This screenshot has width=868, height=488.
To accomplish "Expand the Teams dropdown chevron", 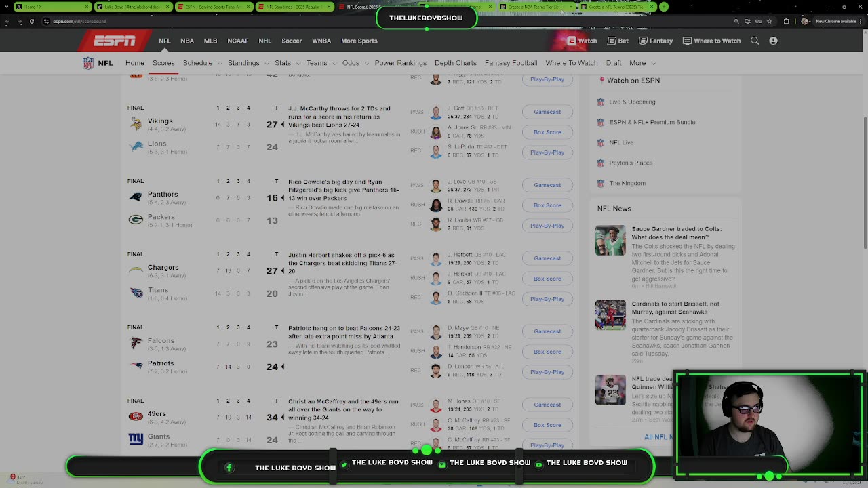I will tap(334, 63).
